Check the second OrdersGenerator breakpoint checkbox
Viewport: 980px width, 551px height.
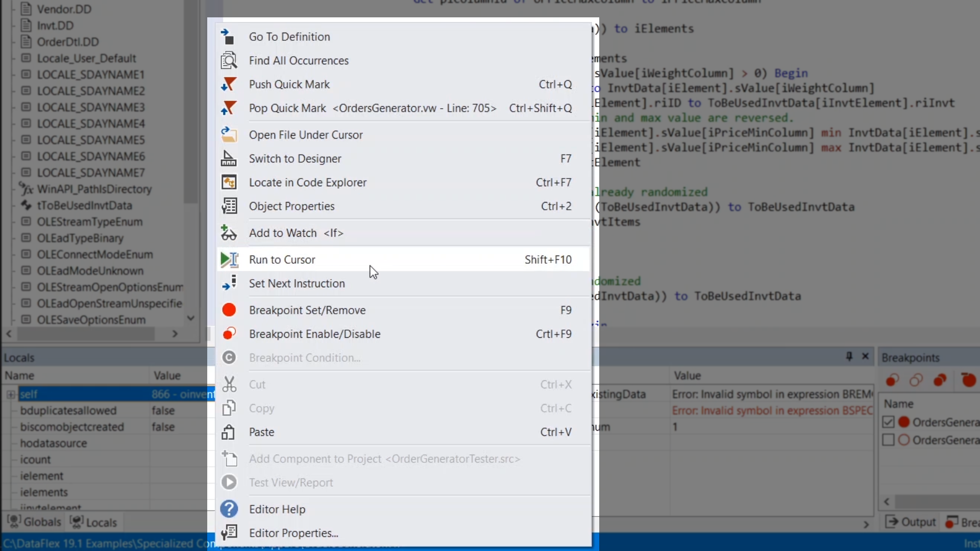click(x=888, y=440)
